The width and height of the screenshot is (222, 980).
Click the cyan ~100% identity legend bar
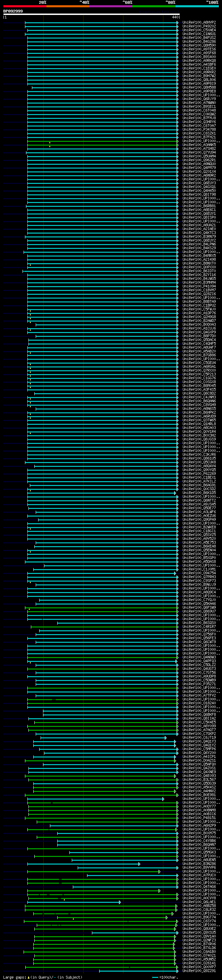click(197, 6)
